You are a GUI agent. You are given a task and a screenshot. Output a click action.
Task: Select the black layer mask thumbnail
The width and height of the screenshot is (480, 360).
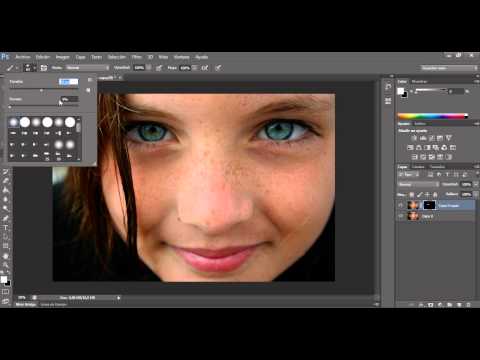coord(429,205)
